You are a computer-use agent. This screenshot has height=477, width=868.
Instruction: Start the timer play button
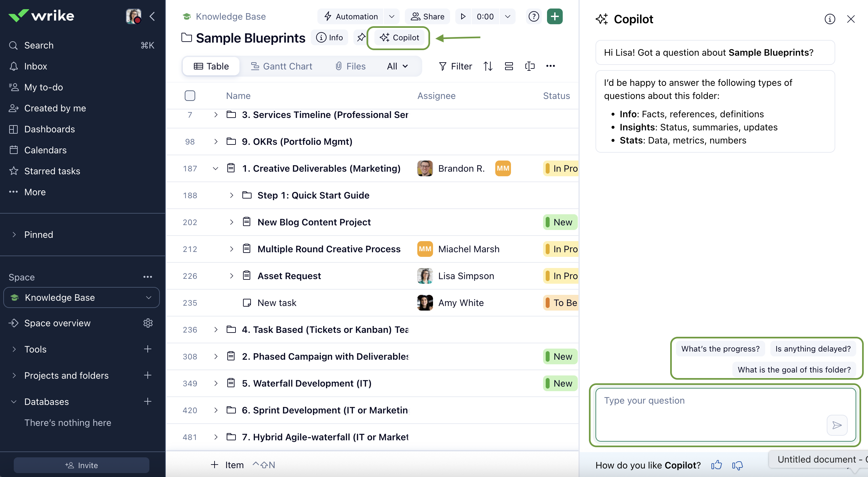coord(463,16)
